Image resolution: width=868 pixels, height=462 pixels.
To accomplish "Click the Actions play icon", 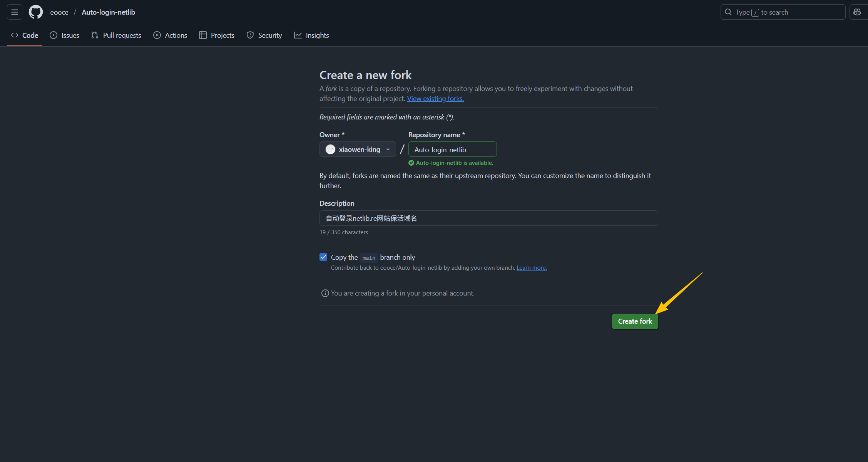I will click(157, 35).
